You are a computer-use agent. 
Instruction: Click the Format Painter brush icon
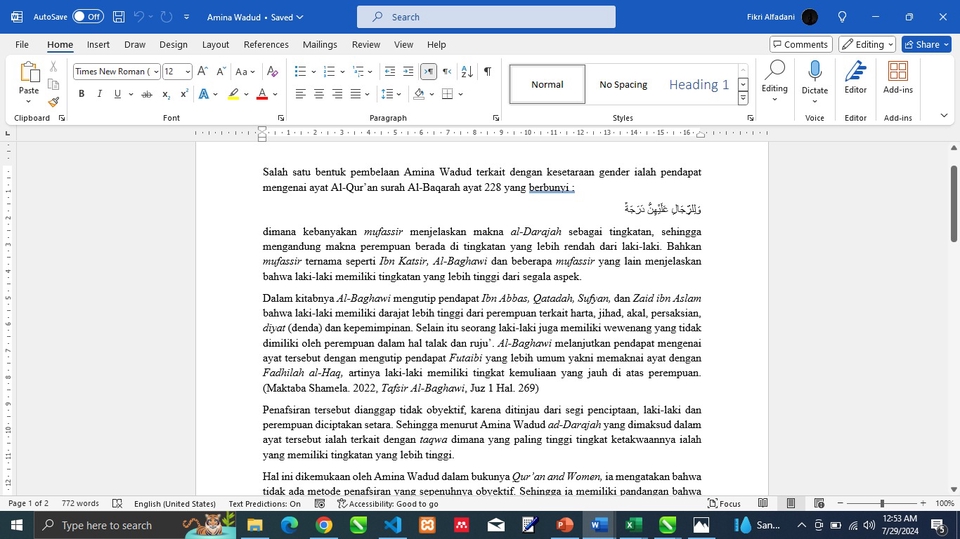click(x=54, y=102)
